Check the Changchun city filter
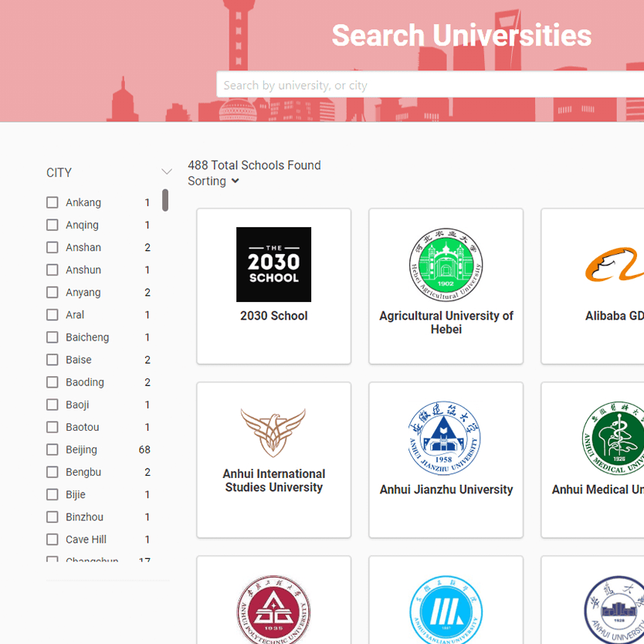 coord(52,561)
